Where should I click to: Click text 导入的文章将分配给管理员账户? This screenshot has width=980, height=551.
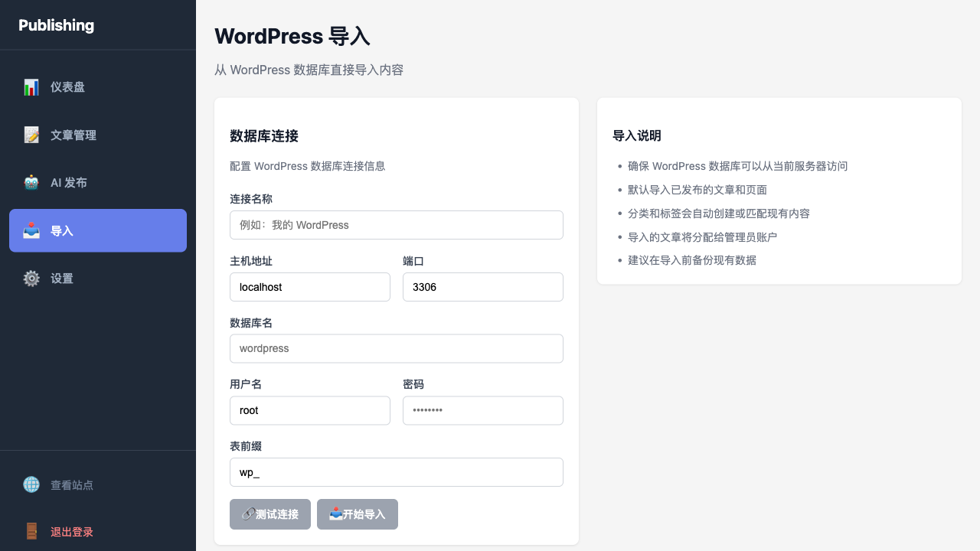(x=703, y=237)
